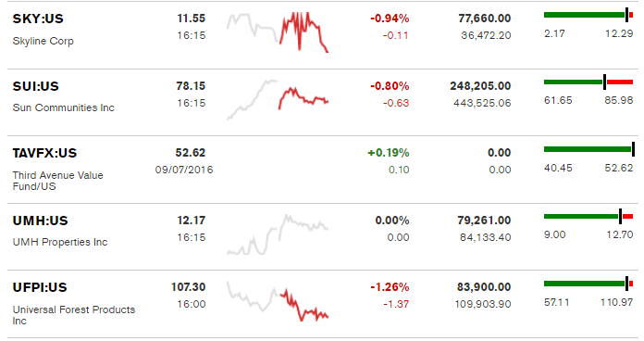Open the SKY:US sparkline chart

click(x=278, y=32)
